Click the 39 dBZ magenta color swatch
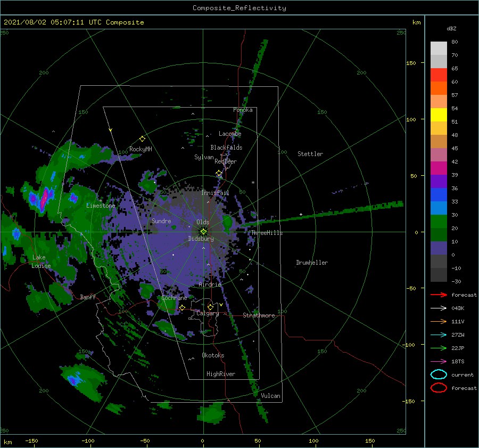Screen dimensions: 479x448 439,168
